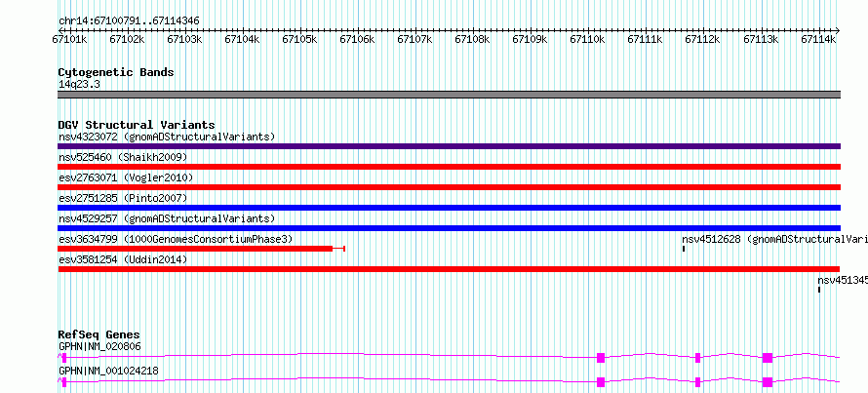Click the 67106k ruler tick label

(x=358, y=39)
